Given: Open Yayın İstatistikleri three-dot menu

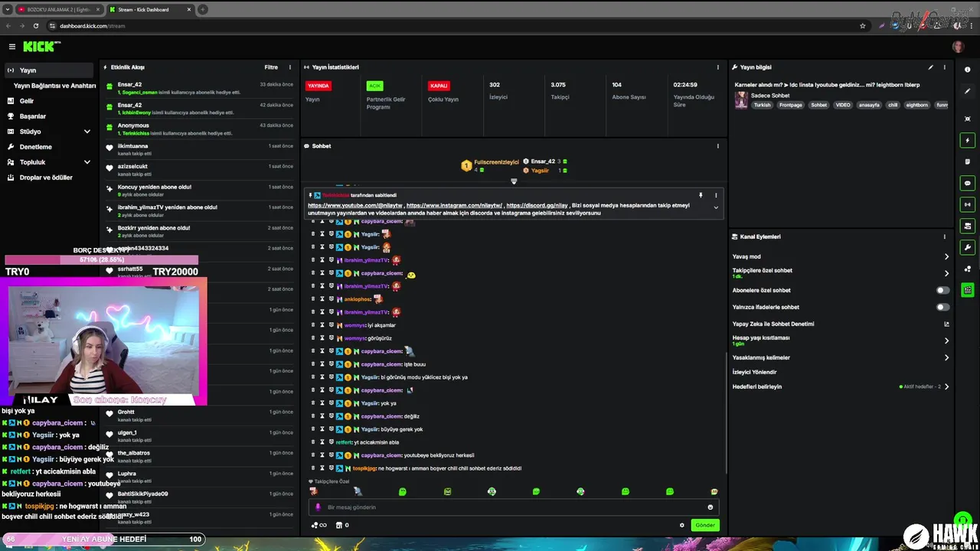Looking at the screenshot, I should 717,67.
